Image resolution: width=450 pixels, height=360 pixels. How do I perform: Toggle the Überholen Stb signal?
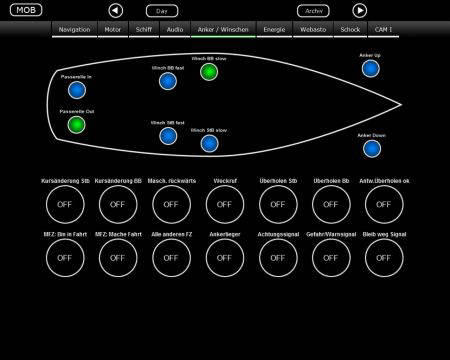point(278,204)
